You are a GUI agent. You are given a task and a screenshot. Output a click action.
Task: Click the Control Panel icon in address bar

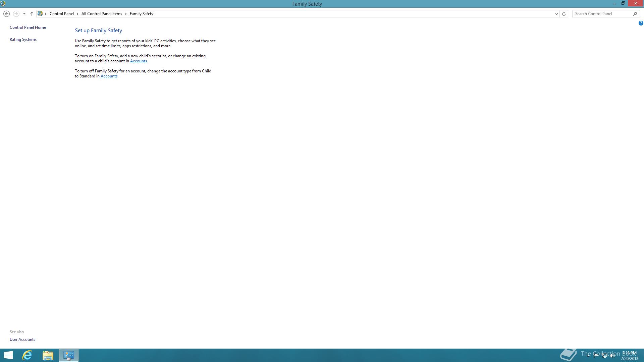40,14
